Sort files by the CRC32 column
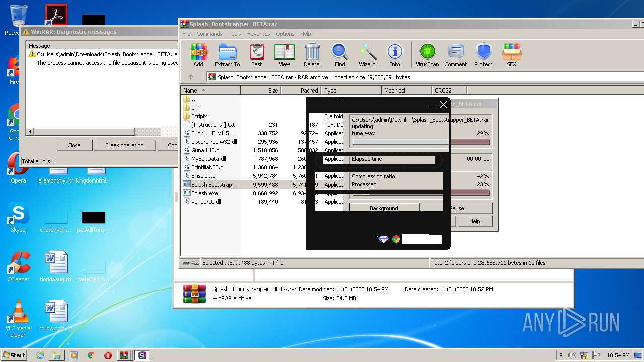 (449, 90)
